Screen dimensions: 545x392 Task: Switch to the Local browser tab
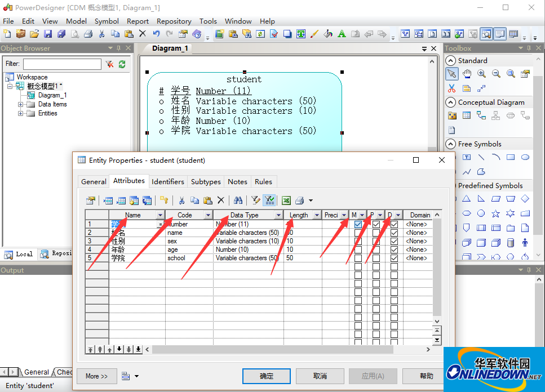coord(19,254)
